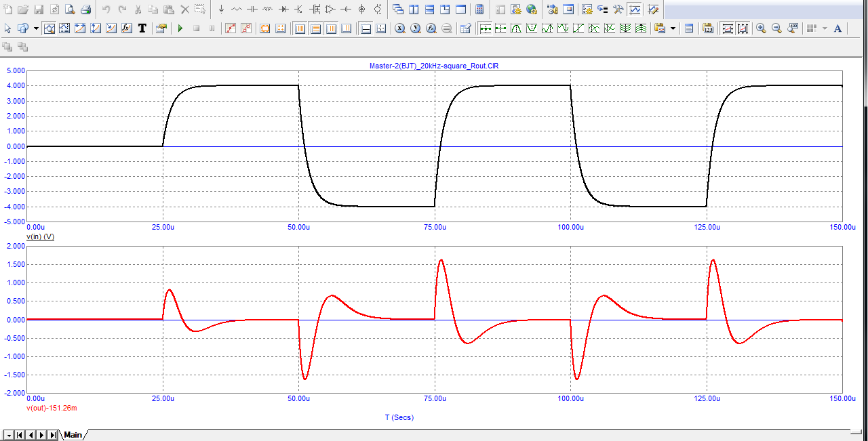Open the analysis Properties icon
The image size is (868, 441).
coord(161,28)
